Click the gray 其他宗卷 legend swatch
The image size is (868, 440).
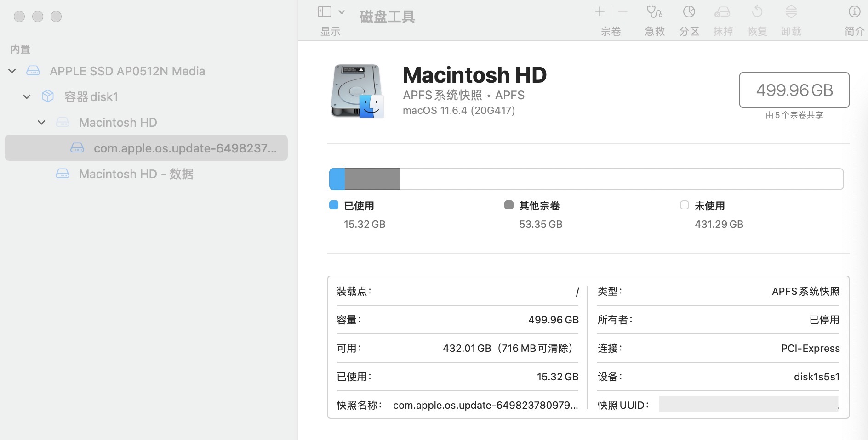(x=508, y=205)
